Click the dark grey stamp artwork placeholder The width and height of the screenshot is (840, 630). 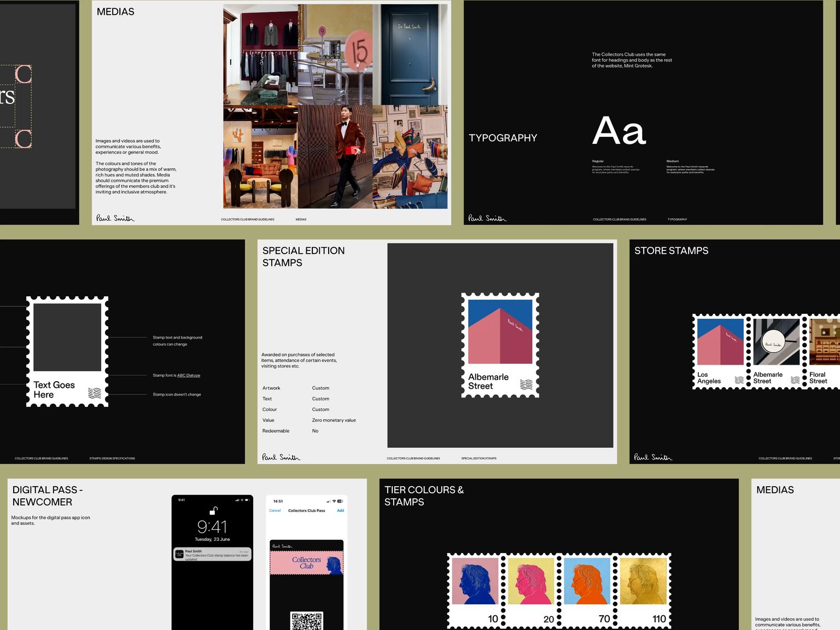coord(67,337)
